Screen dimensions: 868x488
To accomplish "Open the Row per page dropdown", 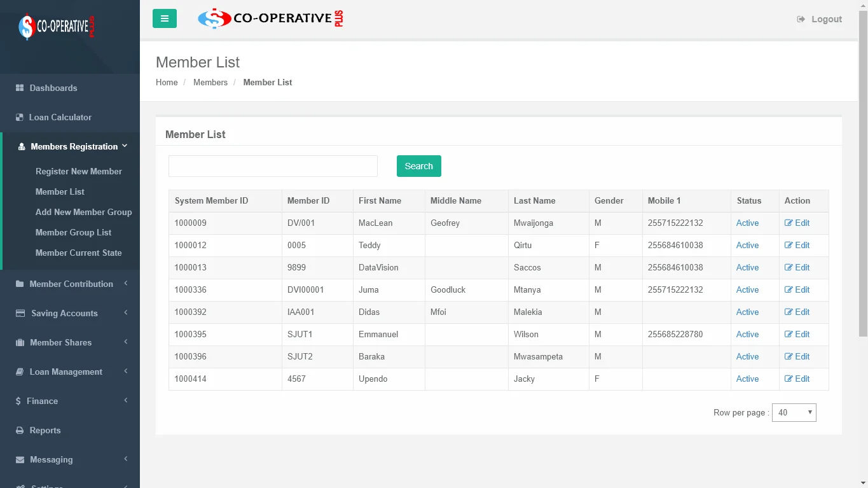I will [x=794, y=412].
